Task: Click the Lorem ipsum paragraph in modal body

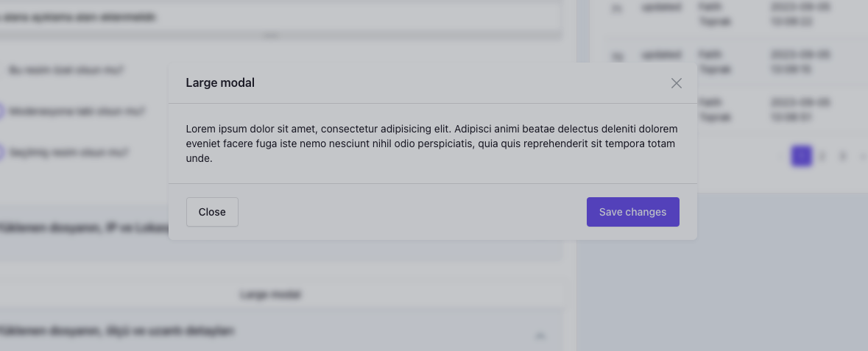Action: click(431, 143)
